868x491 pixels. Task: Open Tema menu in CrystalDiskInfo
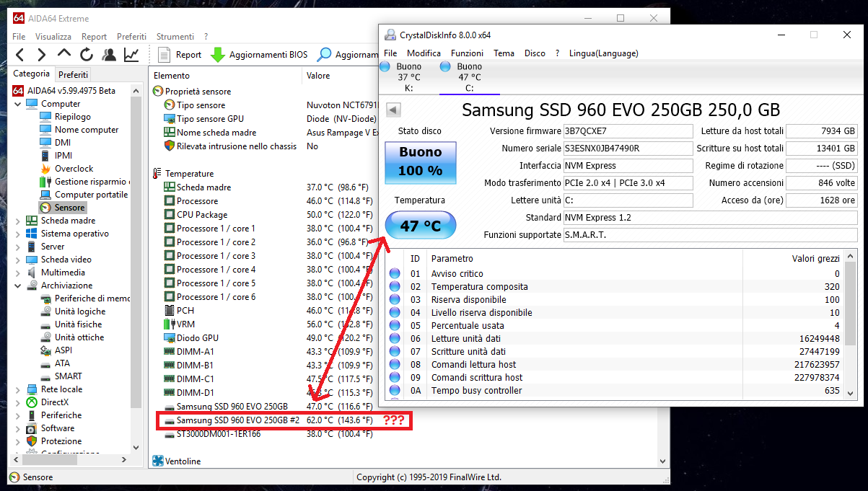pos(504,53)
